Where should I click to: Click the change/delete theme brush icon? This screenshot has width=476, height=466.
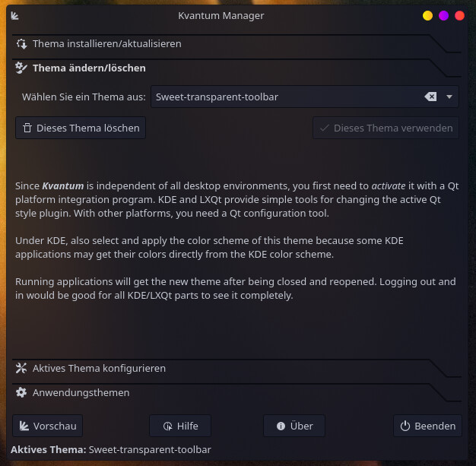pos(21,68)
